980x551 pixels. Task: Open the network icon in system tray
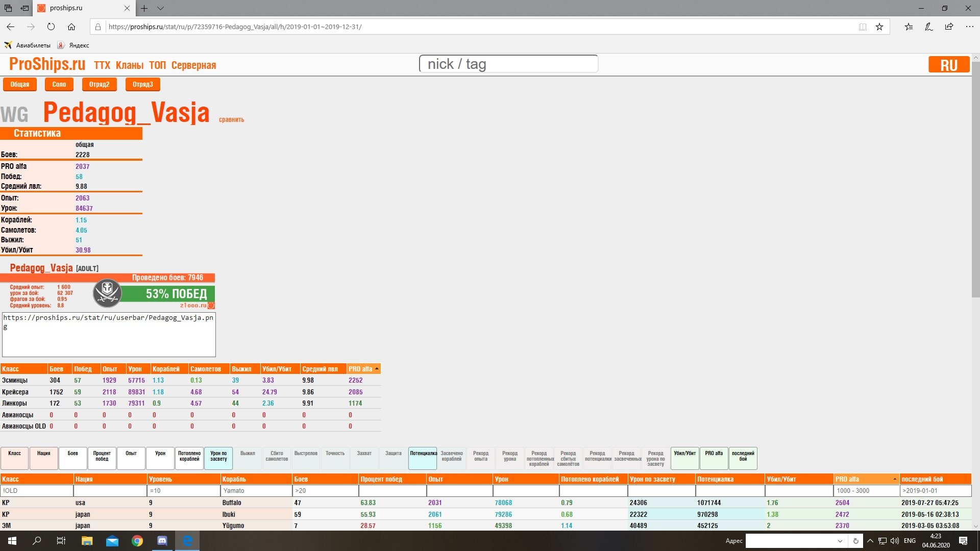click(x=883, y=541)
